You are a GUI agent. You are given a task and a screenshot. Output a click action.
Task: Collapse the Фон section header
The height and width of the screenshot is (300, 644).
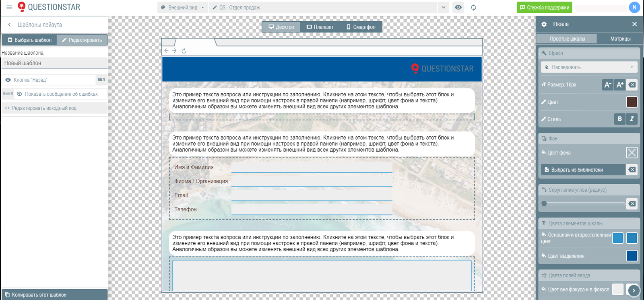[589, 139]
